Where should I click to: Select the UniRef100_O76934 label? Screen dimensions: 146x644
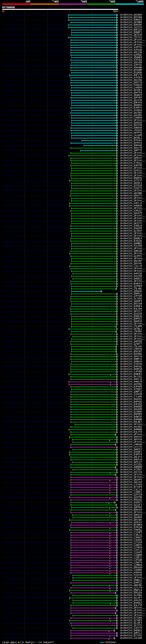pos(131,364)
